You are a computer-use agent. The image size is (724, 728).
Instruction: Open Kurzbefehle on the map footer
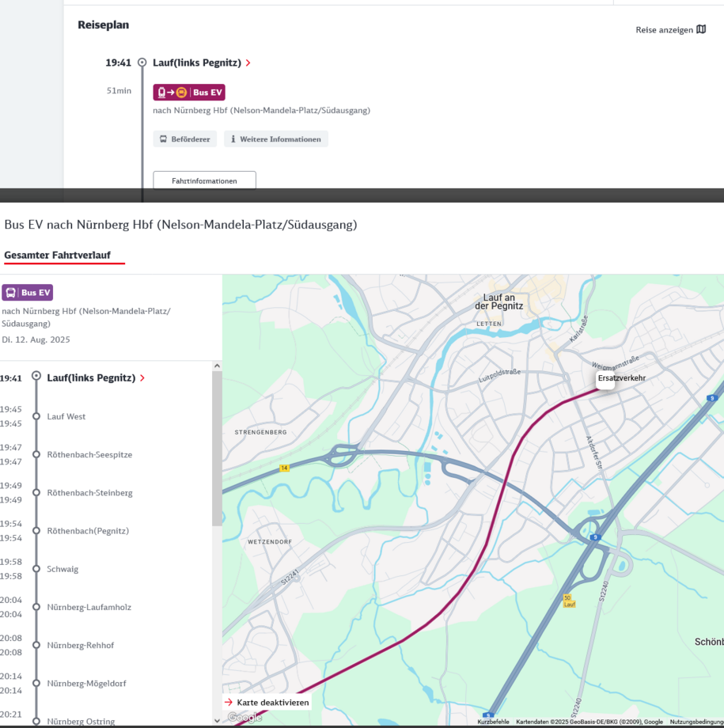pyautogui.click(x=493, y=722)
